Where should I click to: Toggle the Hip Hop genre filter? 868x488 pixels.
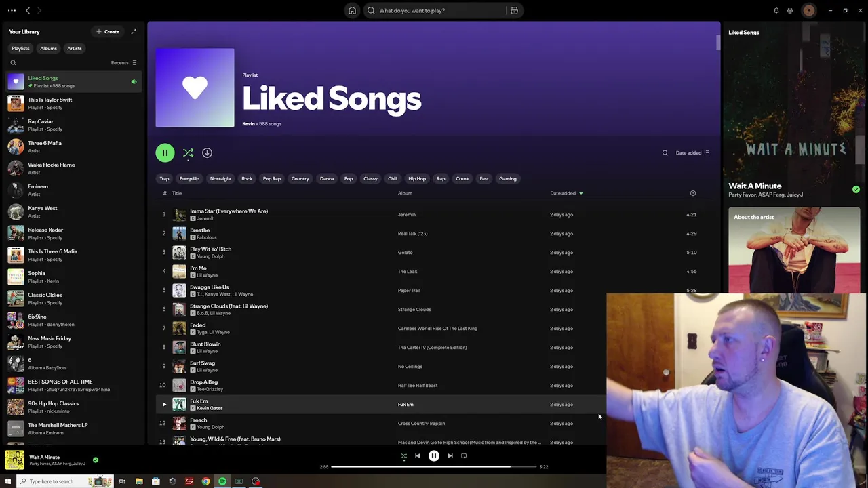click(417, 178)
